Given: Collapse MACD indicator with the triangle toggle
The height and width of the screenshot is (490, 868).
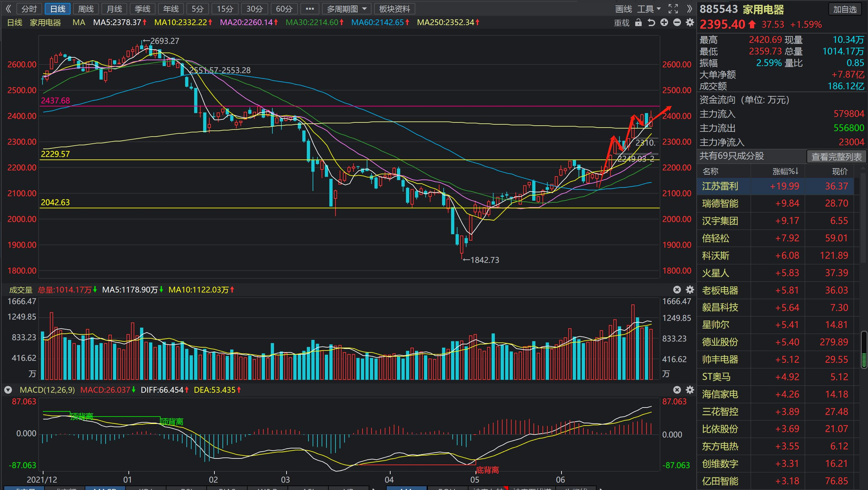Looking at the screenshot, I should click(x=8, y=390).
